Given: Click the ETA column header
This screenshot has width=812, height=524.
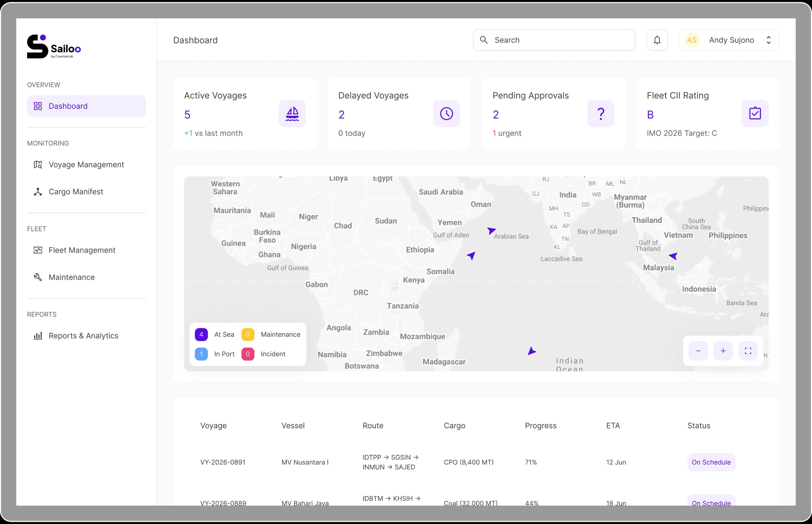Looking at the screenshot, I should pos(613,426).
